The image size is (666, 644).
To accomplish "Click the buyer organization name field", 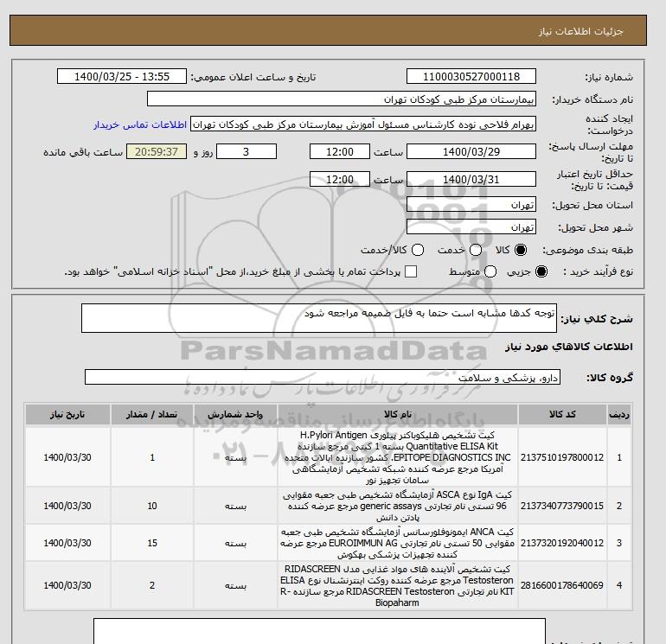I will 342,99.
